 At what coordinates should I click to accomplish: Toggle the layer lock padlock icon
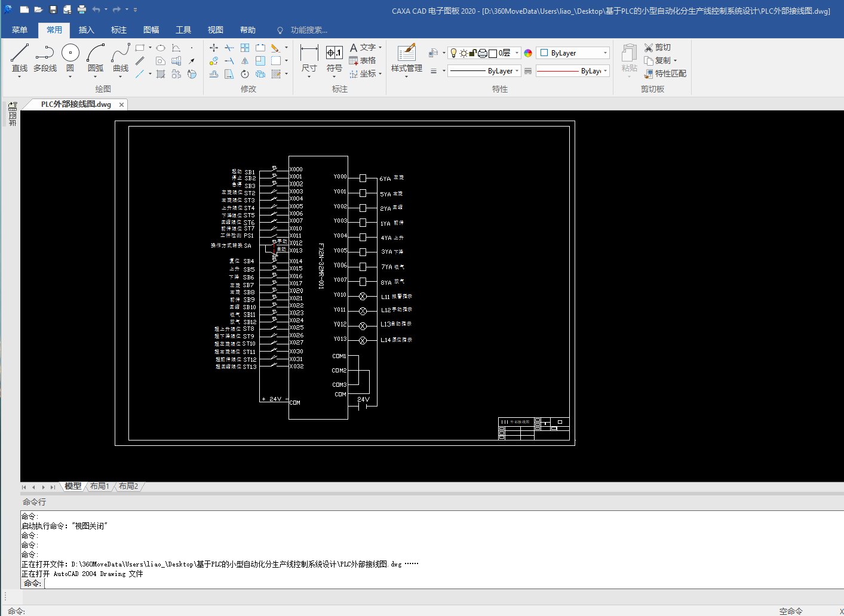(x=472, y=53)
